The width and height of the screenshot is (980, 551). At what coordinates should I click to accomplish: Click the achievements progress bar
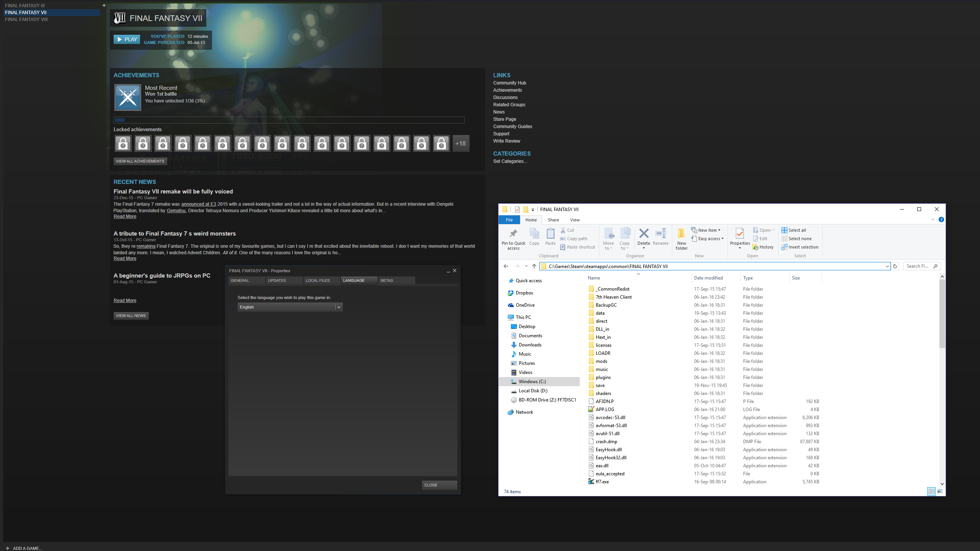point(289,120)
